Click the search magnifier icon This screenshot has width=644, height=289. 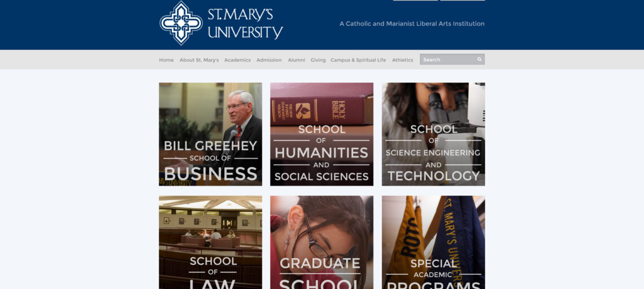click(479, 59)
